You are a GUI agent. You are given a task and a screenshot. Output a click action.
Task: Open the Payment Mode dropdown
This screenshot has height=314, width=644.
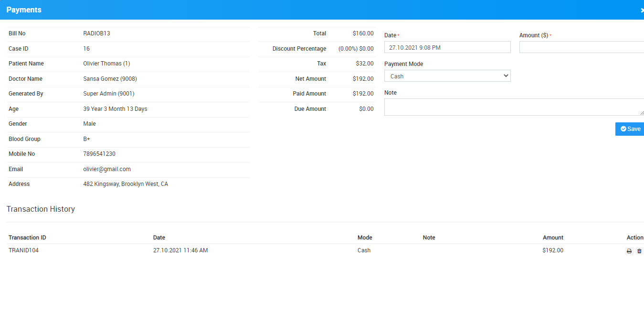pyautogui.click(x=447, y=76)
